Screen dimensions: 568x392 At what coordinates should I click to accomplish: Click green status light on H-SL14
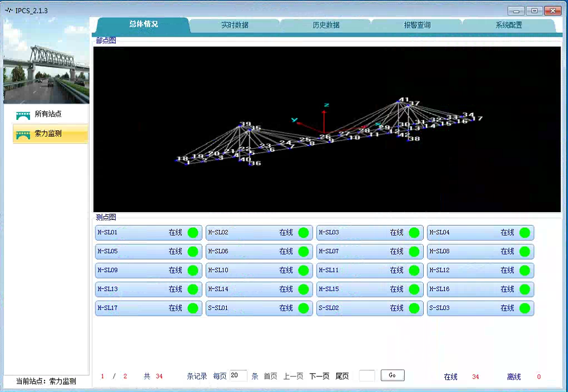click(303, 290)
